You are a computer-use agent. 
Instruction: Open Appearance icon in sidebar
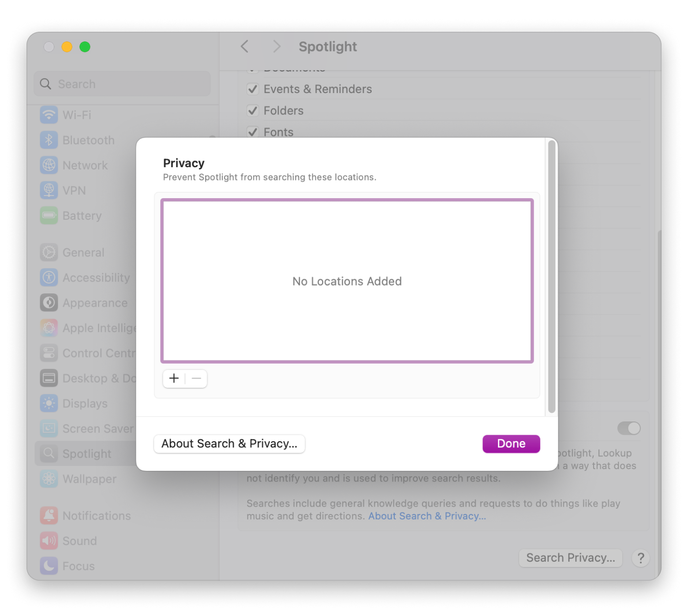(x=49, y=303)
